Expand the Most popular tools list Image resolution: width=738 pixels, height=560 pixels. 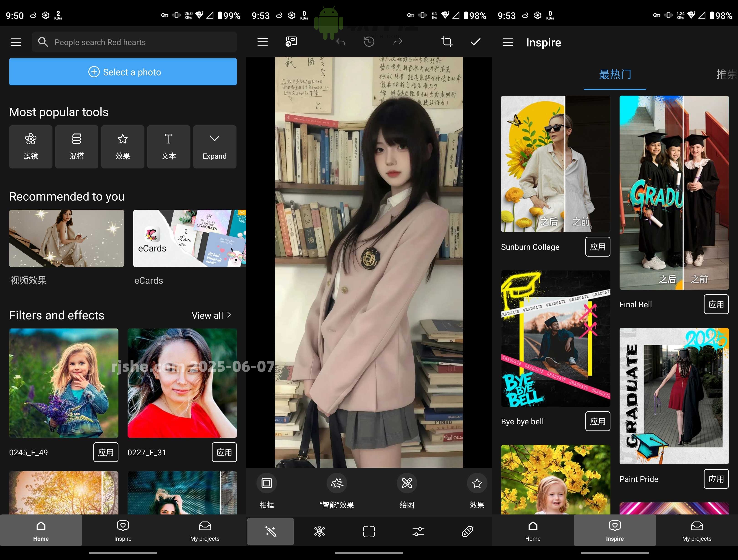click(x=215, y=147)
